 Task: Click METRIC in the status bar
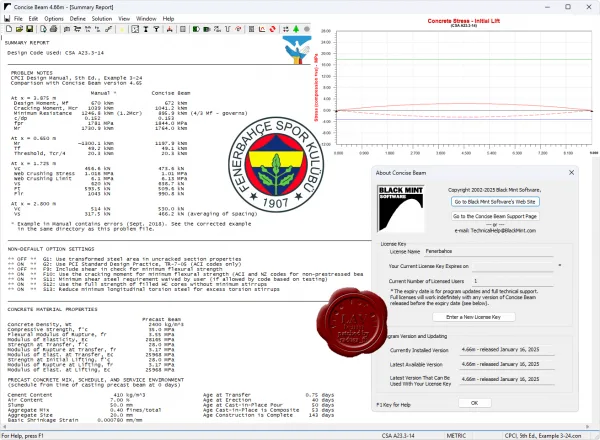[x=456, y=436]
